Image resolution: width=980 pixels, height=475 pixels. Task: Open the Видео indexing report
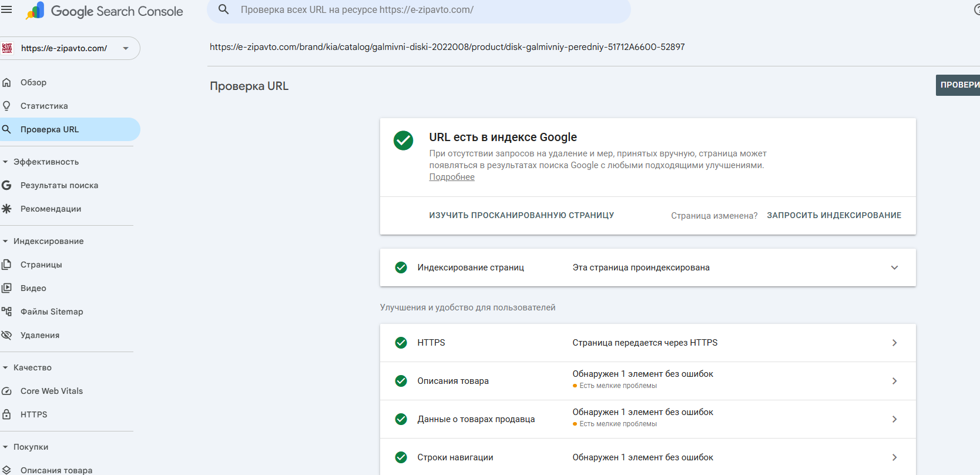[33, 288]
